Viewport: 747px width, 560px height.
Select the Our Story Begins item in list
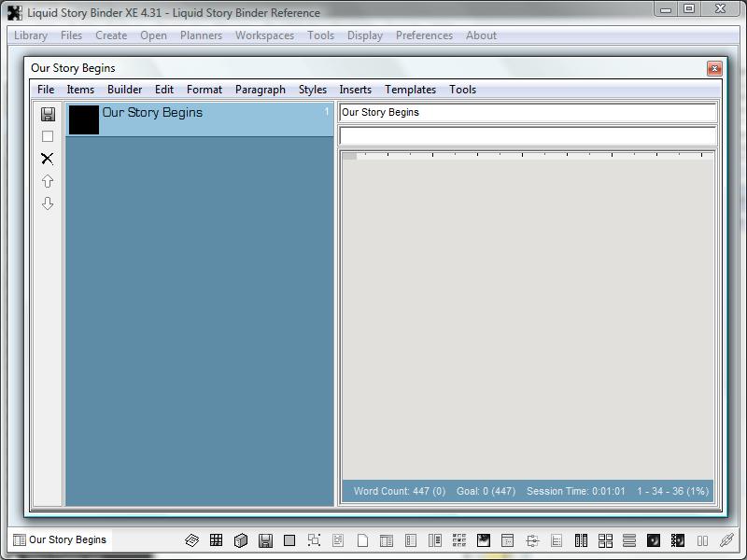[215, 119]
